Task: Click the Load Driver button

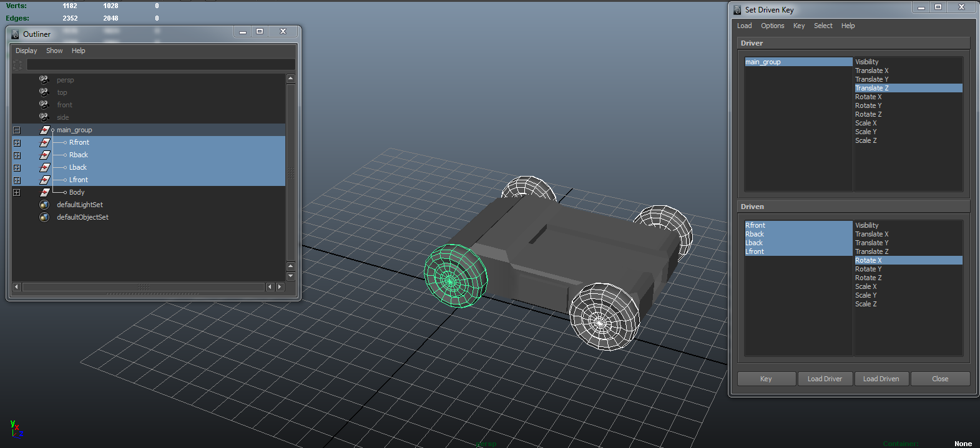Action: point(825,379)
